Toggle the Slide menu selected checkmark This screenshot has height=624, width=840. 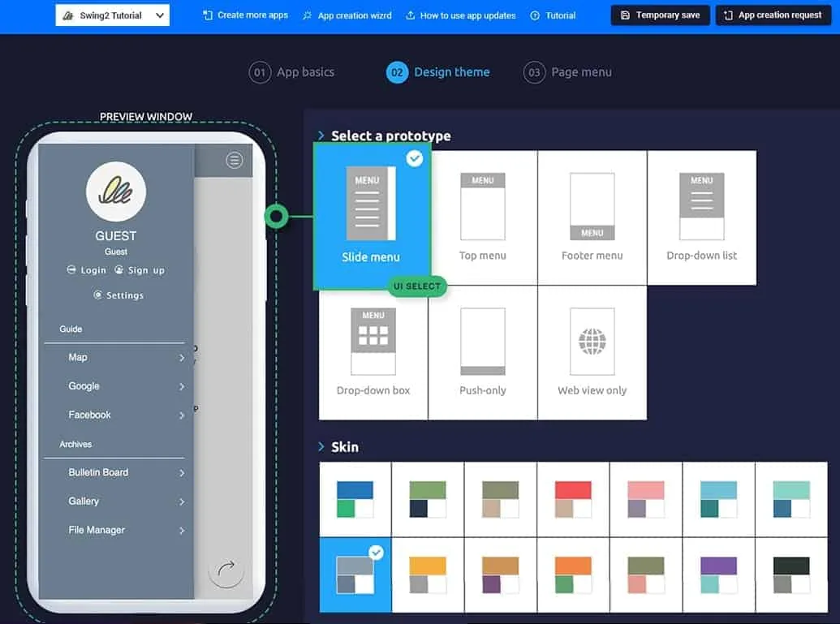pyautogui.click(x=415, y=159)
